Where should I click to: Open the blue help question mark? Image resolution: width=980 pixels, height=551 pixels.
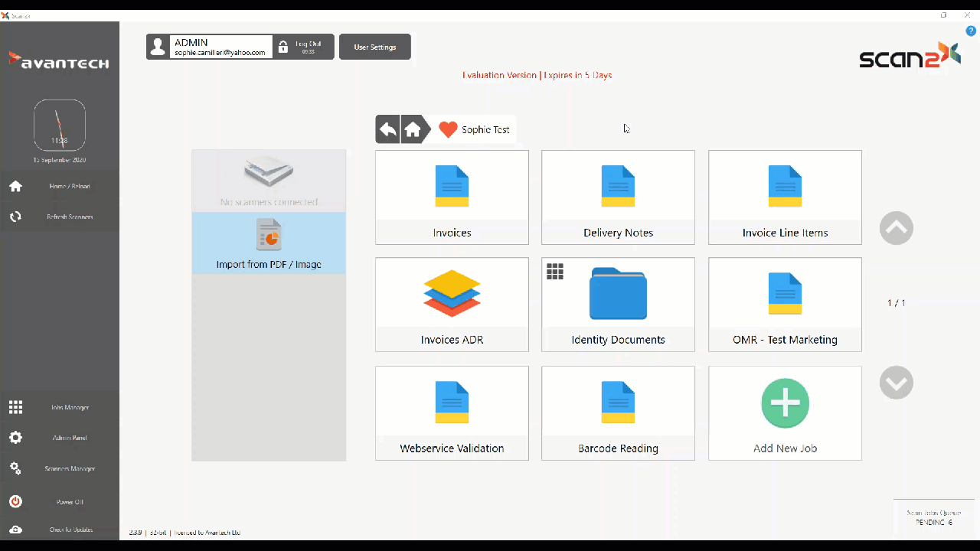pyautogui.click(x=971, y=31)
